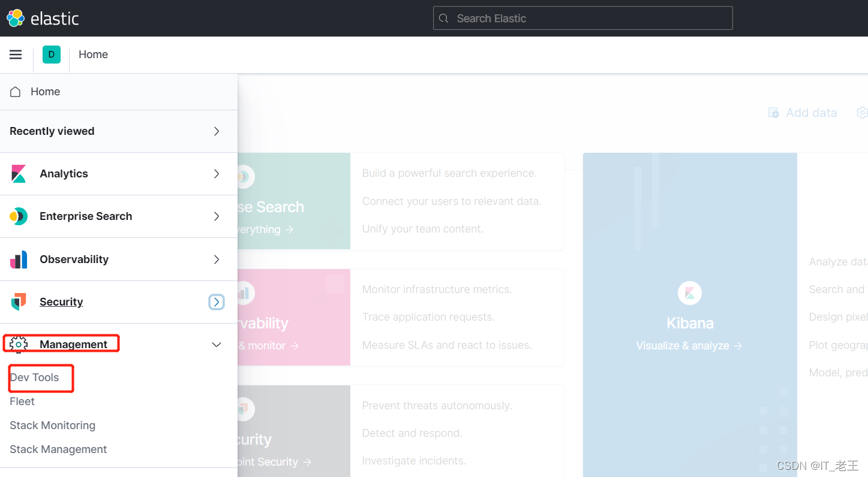Click the Enterprise Search heading label
The height and width of the screenshot is (477, 868).
pyautogui.click(x=86, y=216)
